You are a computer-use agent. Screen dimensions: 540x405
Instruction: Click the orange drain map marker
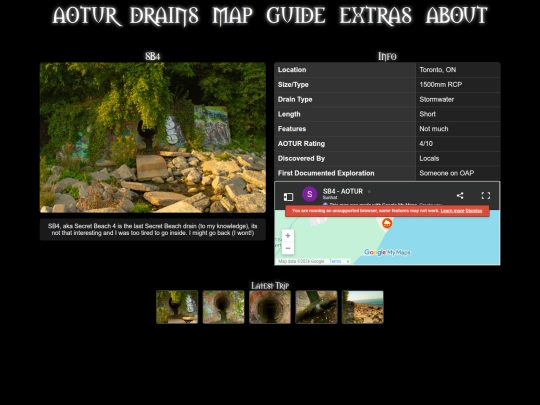coord(387,224)
